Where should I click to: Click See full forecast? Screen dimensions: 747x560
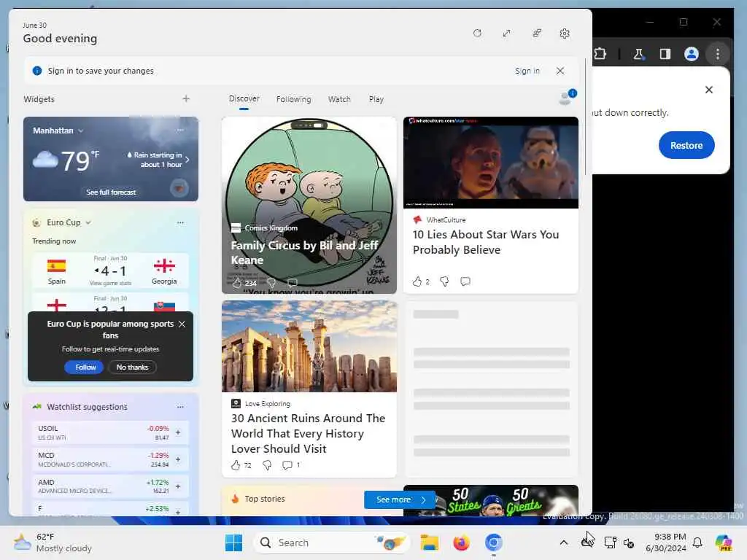111,192
